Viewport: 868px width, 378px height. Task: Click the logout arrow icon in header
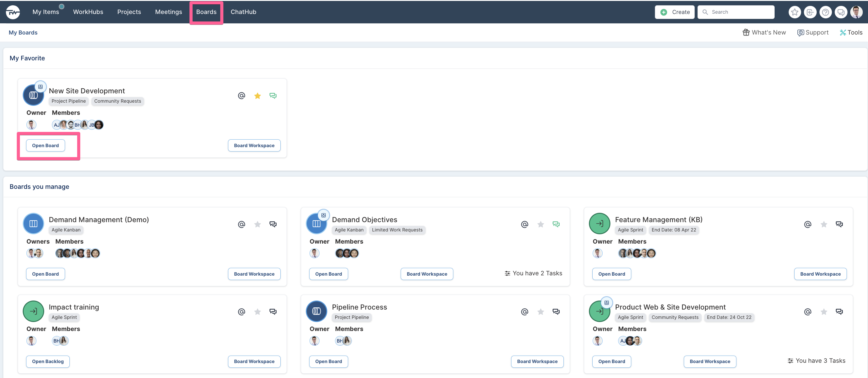point(810,12)
